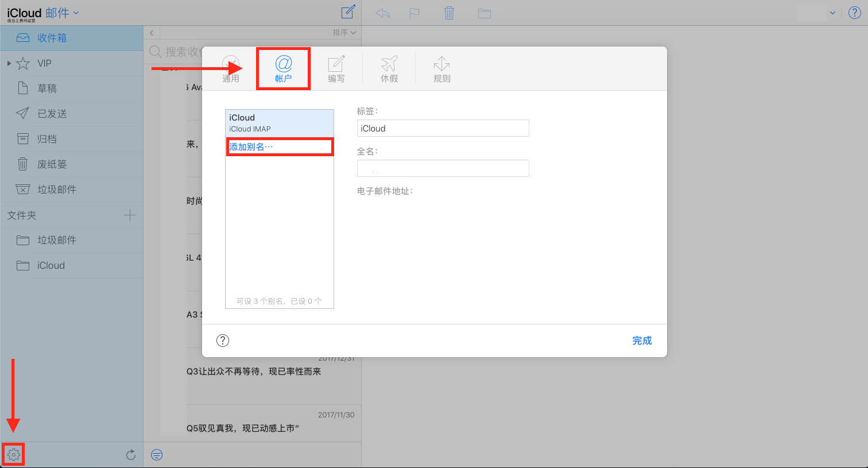This screenshot has width=868, height=468.
Task: Switch to the 通用 preferences tab
Action: [231, 69]
